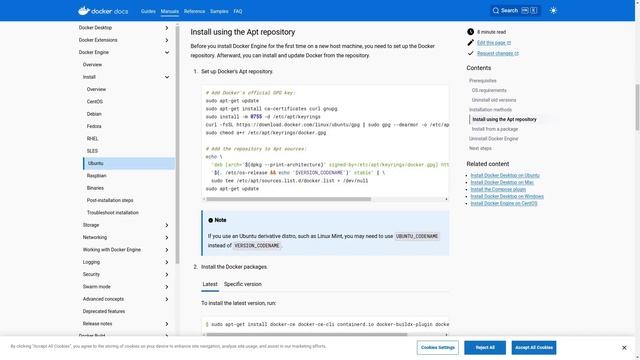Open Install the Compose plugin link

(498, 189)
